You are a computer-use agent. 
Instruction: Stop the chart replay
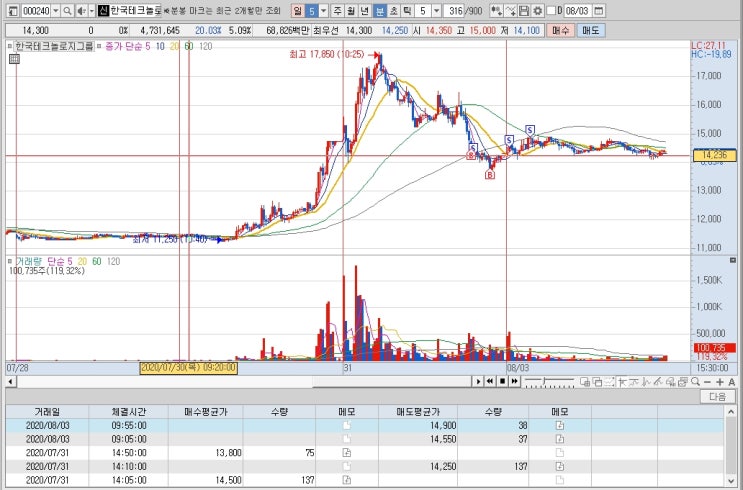point(502,381)
